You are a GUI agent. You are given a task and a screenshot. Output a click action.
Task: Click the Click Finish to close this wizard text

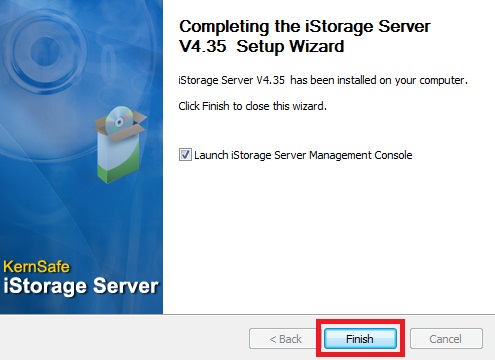tap(252, 106)
